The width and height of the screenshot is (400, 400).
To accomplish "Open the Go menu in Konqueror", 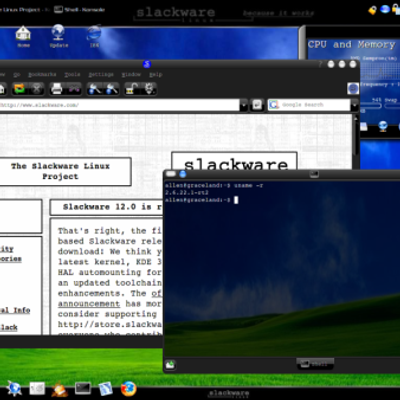I will point(17,74).
